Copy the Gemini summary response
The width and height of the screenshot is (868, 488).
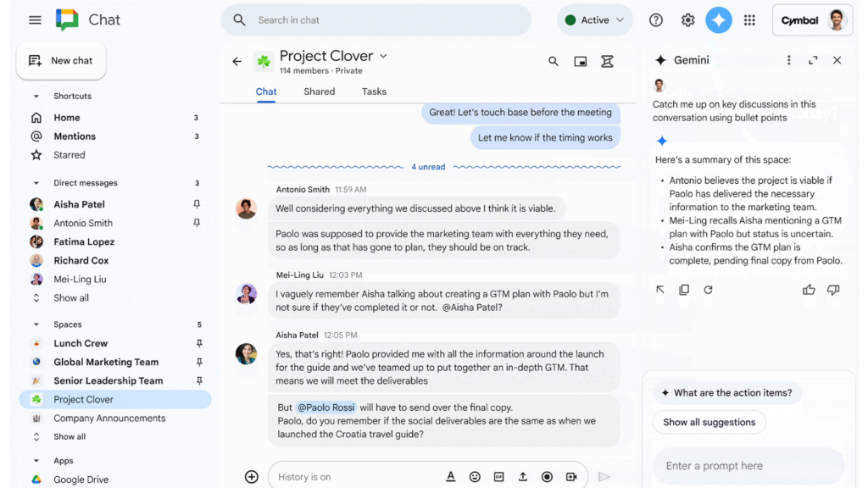coord(684,290)
